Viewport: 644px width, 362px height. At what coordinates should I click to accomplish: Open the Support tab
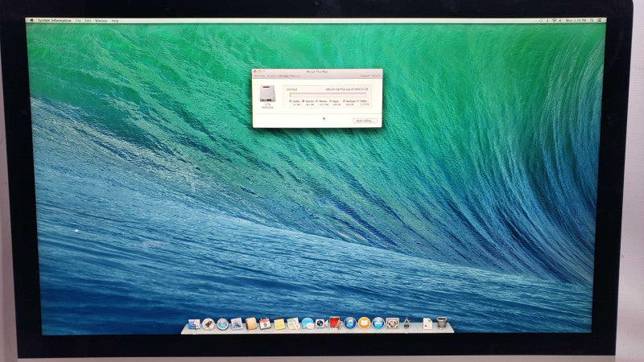pos(365,76)
